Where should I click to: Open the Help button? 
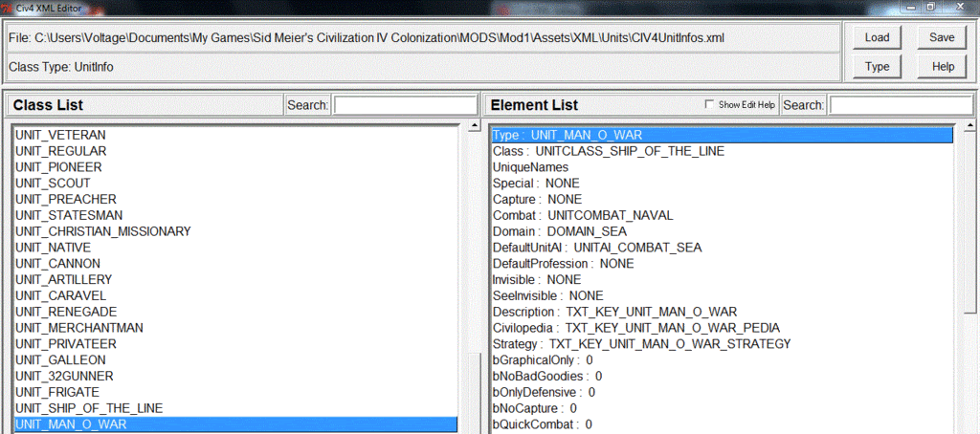942,66
